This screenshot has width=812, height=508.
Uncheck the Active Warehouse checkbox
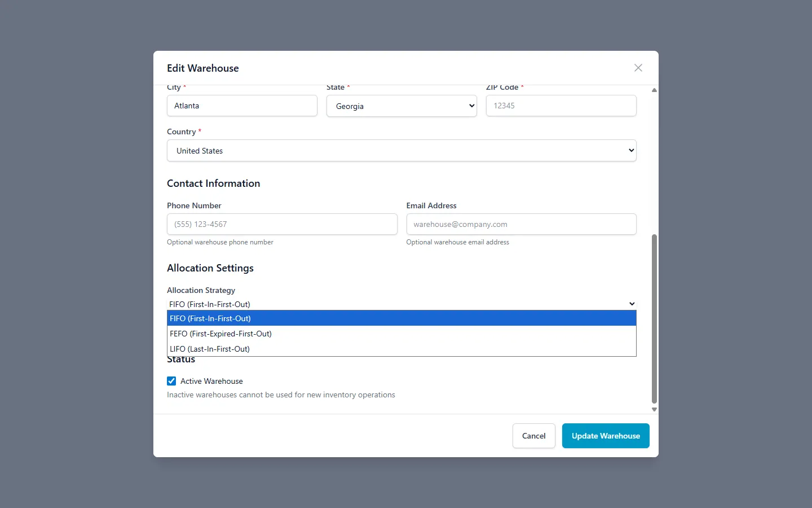click(x=171, y=381)
